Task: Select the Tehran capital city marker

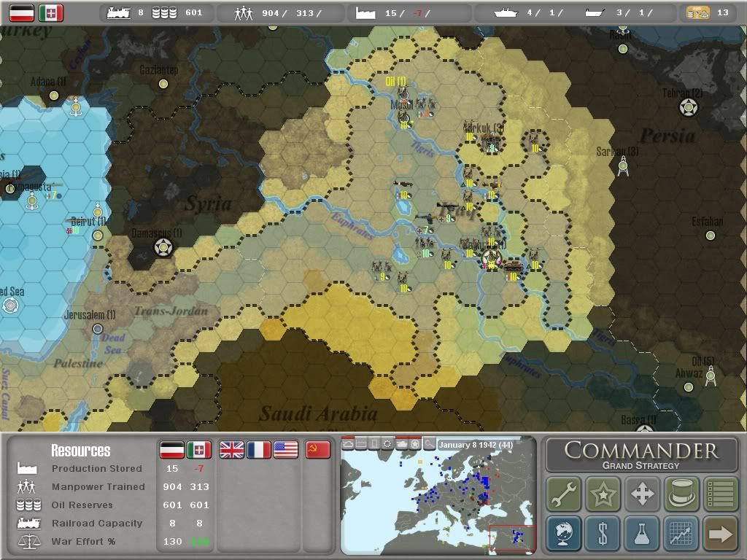Action: tap(689, 107)
